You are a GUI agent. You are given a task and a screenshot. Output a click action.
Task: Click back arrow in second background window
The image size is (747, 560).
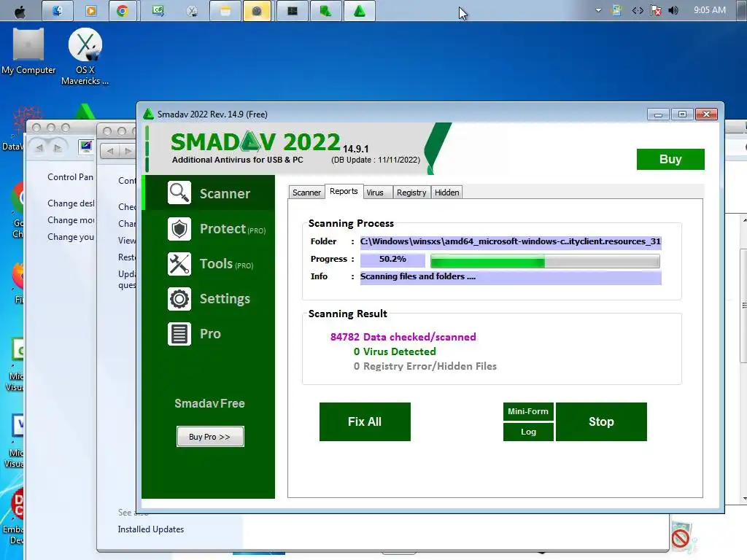click(x=110, y=151)
